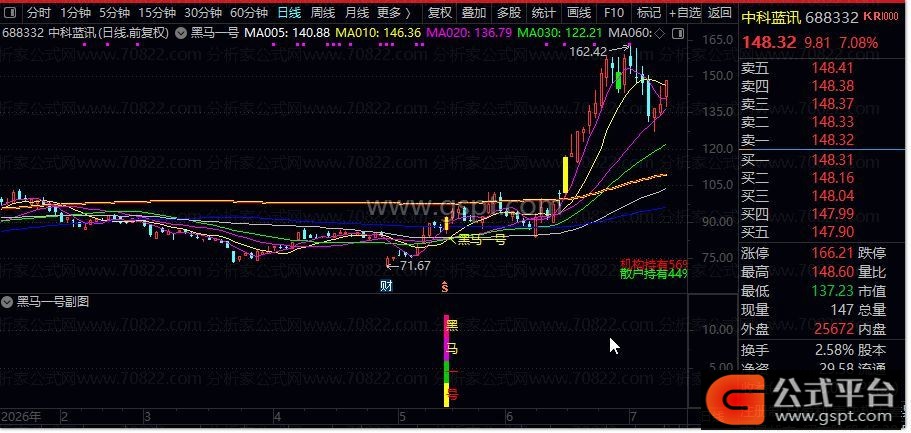The image size is (911, 433).
Task: Expand the 黑马一号 indicator dropdown arrow
Action: 182,33
